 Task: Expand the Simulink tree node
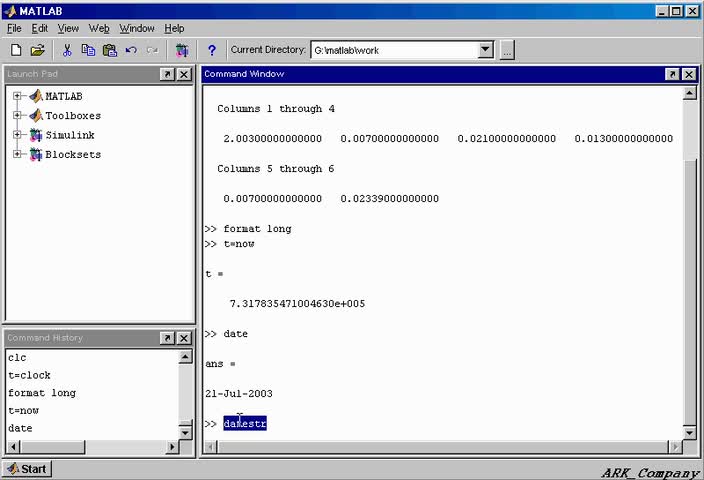pos(17,134)
